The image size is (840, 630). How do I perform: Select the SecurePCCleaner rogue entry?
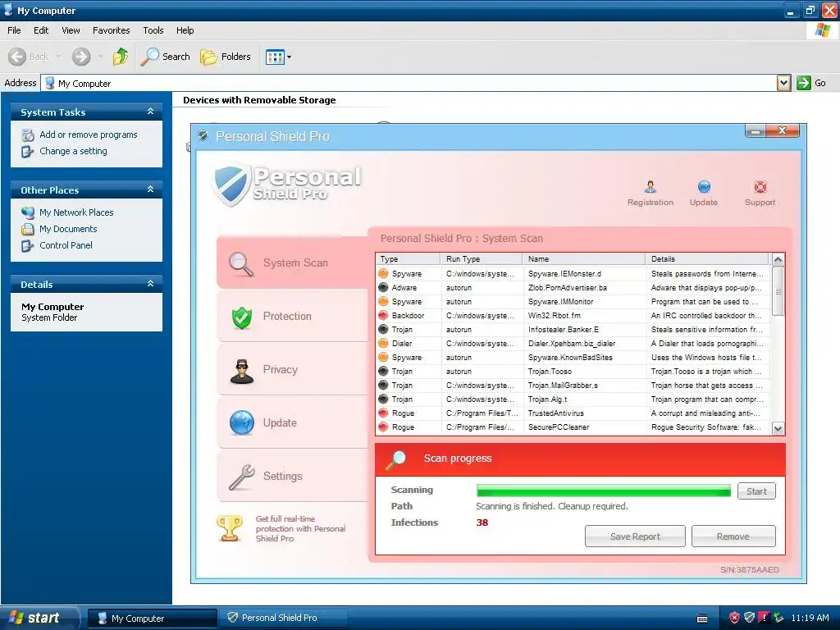coord(573,427)
